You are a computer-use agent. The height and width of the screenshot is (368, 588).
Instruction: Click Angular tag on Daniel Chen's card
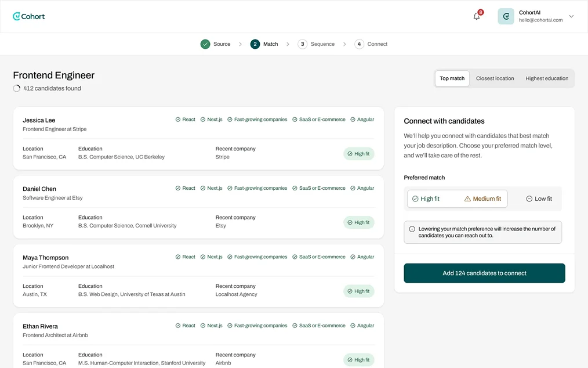pyautogui.click(x=362, y=188)
